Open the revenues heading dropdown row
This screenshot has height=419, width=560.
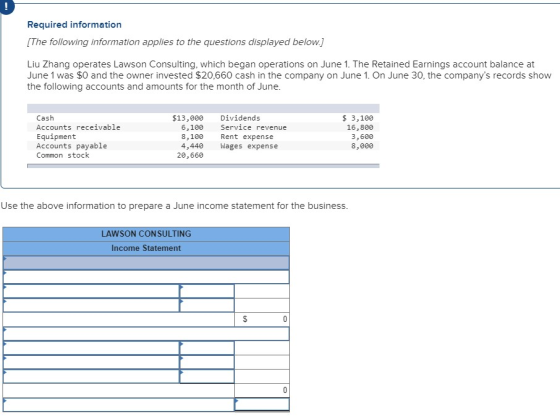[x=146, y=277]
